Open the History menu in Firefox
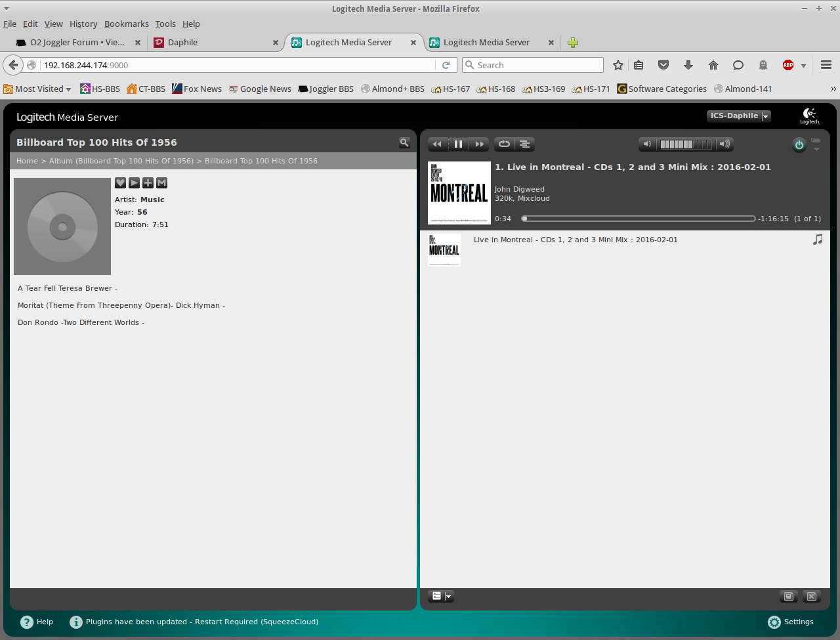Viewport: 840px width, 640px height. (x=83, y=24)
